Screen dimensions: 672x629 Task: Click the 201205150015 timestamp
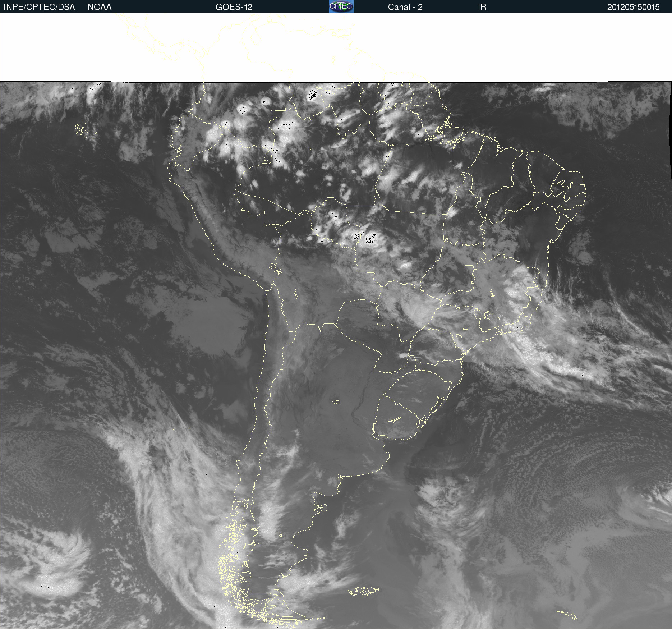point(634,7)
